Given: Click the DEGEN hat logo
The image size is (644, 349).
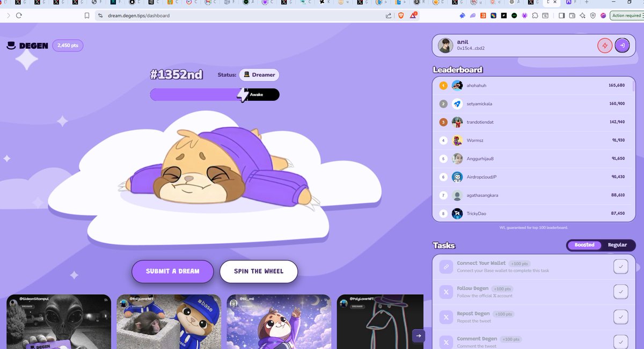Looking at the screenshot, I should point(27,46).
